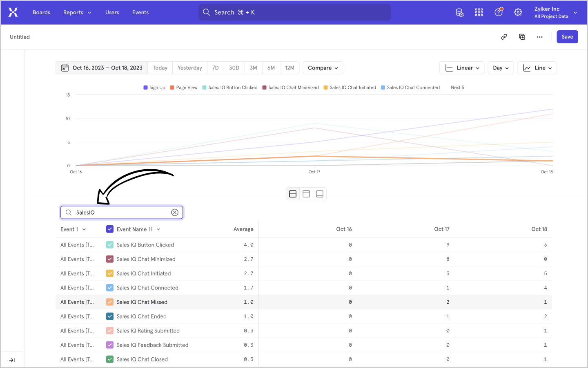The image size is (588, 368).
Task: Select the chart-only layout icon
Action: (306, 194)
